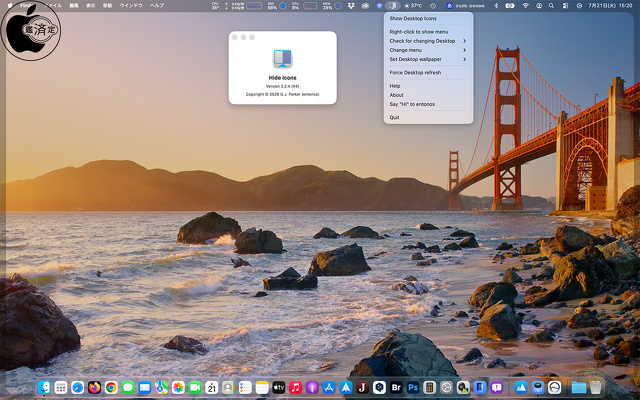Open Photos from the Dock

point(178,387)
